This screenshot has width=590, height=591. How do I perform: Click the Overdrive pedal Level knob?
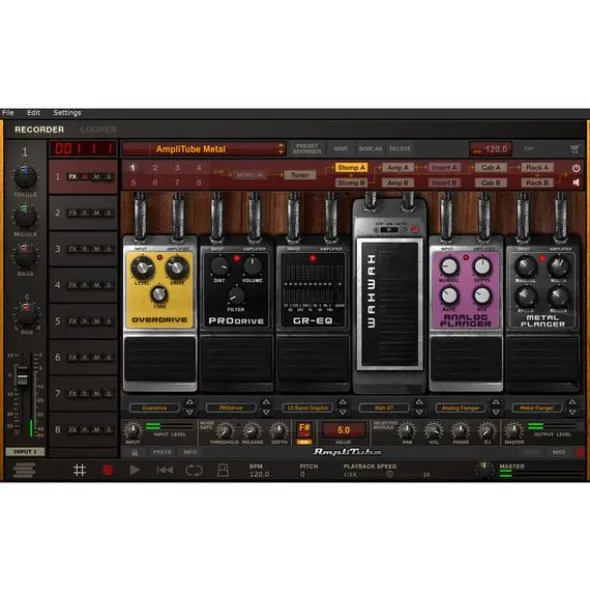142,267
